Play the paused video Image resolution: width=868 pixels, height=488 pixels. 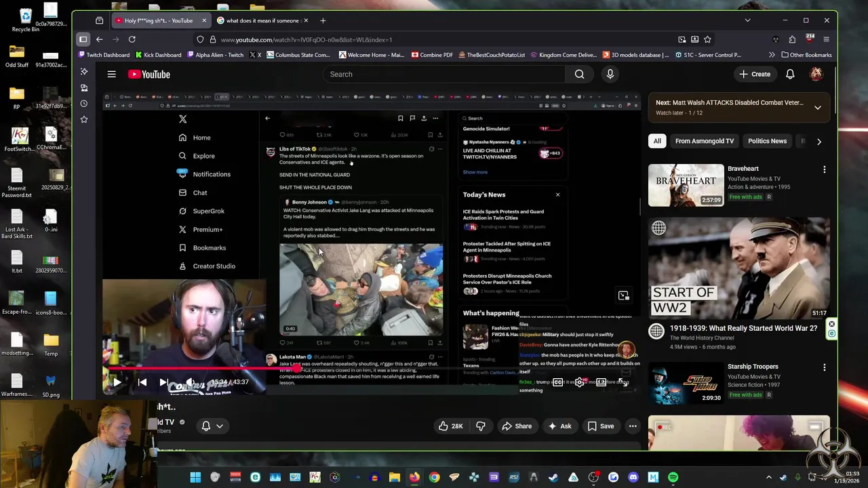pos(117,382)
